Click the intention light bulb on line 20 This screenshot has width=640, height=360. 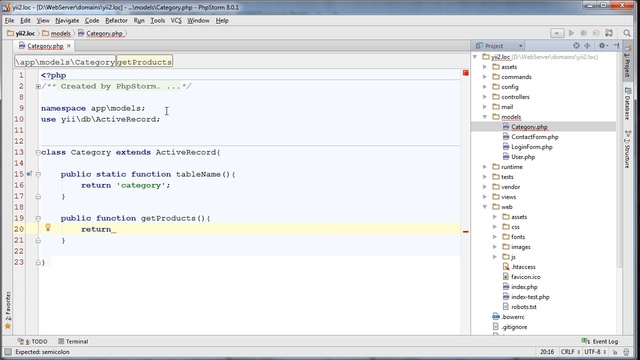(48, 227)
